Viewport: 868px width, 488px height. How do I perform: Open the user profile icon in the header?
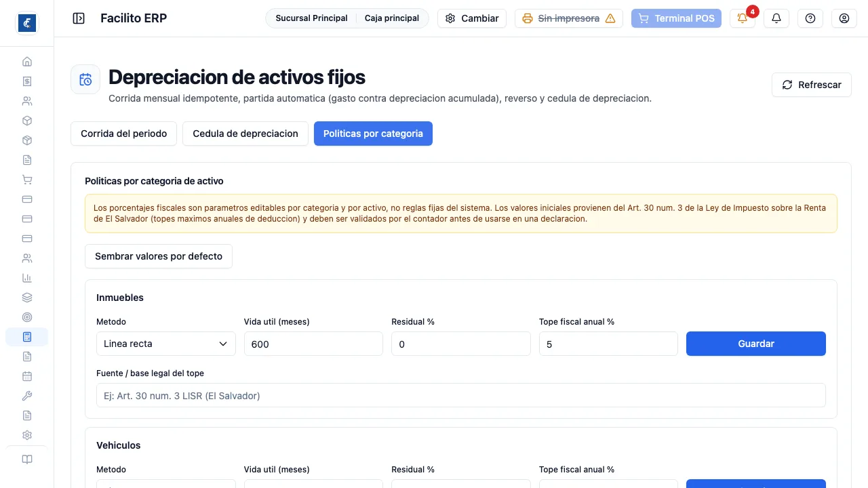click(x=844, y=18)
